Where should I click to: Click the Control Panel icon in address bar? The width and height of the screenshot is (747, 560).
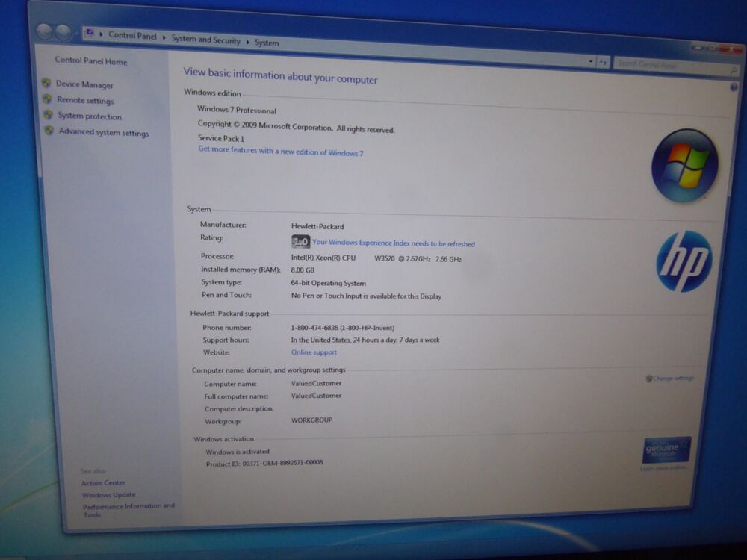(89, 33)
